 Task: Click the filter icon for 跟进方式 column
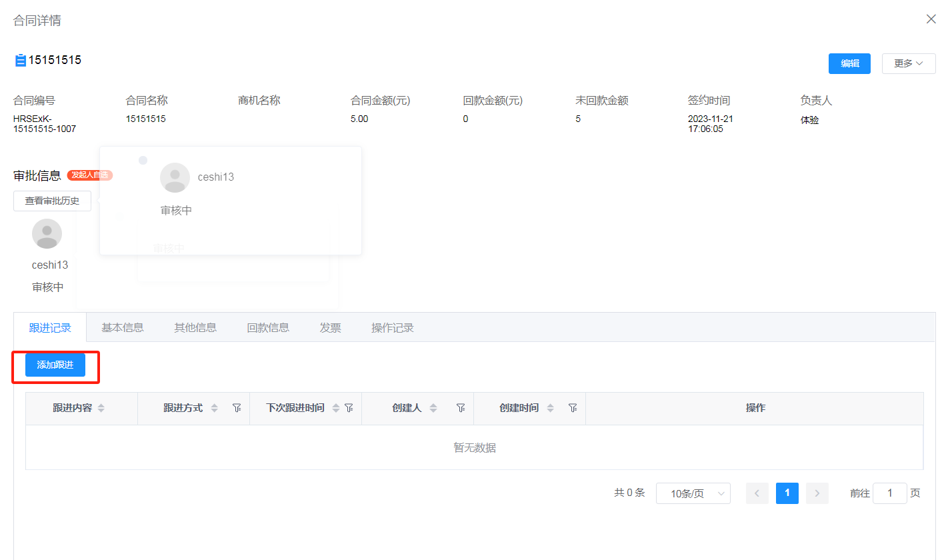pyautogui.click(x=237, y=408)
